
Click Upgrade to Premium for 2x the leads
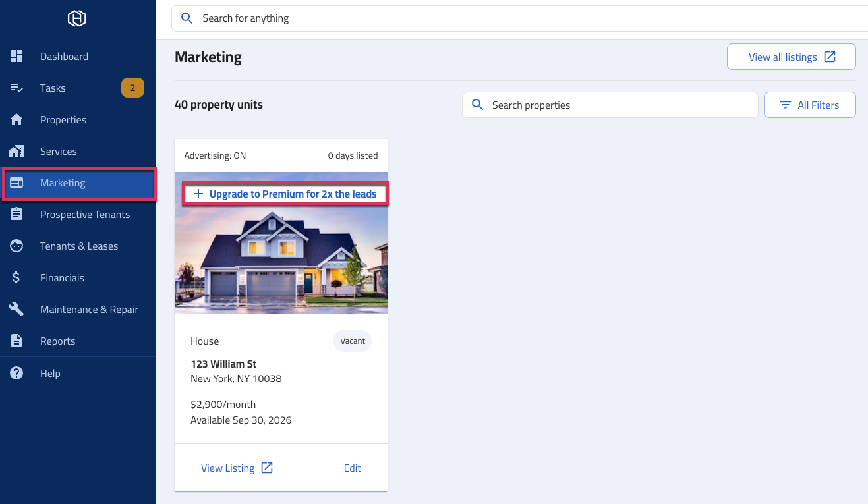coord(285,194)
